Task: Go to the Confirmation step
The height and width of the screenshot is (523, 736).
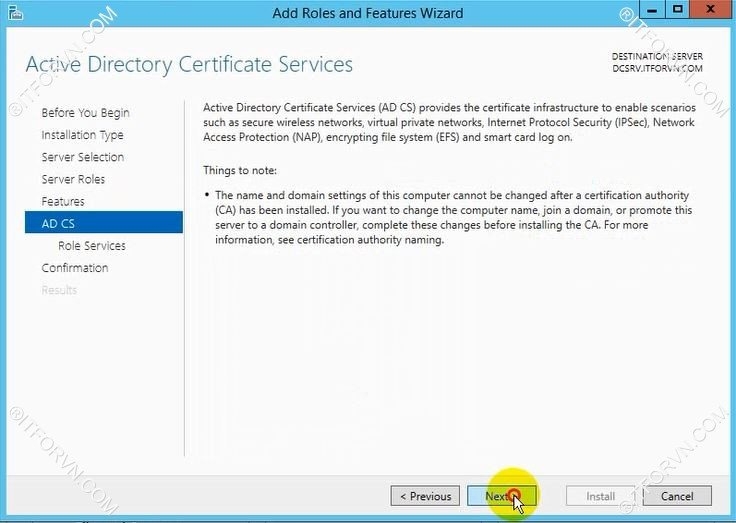Action: pyautogui.click(x=75, y=268)
